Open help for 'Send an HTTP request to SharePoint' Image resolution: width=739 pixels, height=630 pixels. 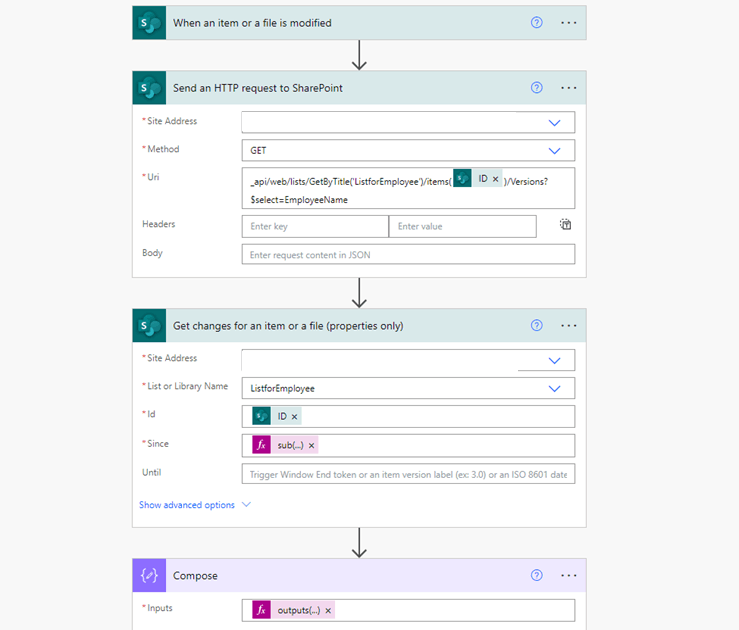[x=536, y=88]
